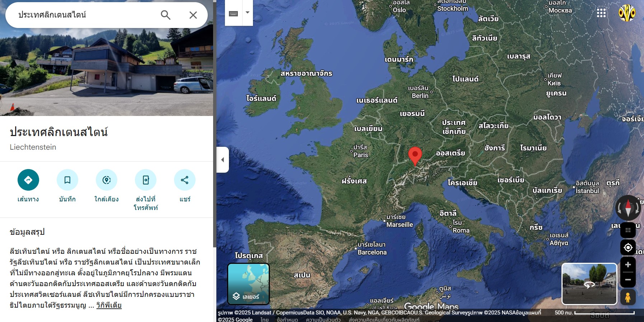The height and width of the screenshot is (322, 644).
Task: Select the สเปน country label on the map
Action: tap(302, 275)
